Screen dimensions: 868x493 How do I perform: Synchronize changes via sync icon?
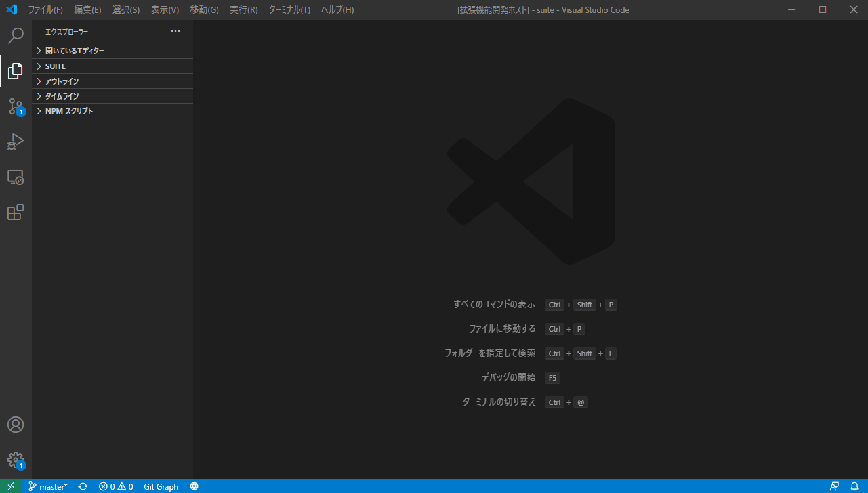point(83,486)
